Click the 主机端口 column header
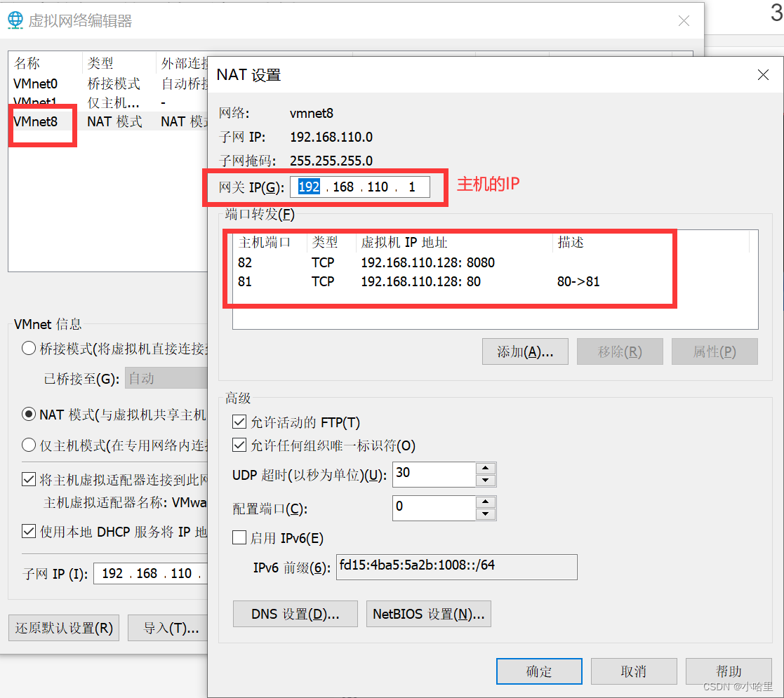Image resolution: width=784 pixels, height=698 pixels. 264,242
